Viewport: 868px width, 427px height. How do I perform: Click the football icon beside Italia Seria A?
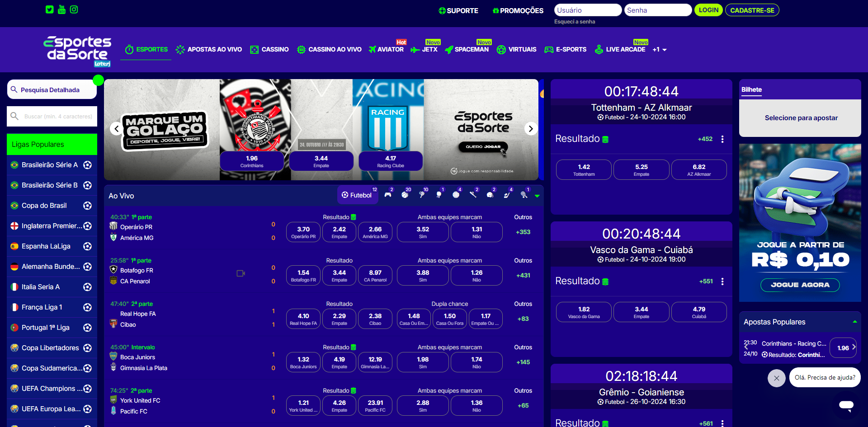88,287
